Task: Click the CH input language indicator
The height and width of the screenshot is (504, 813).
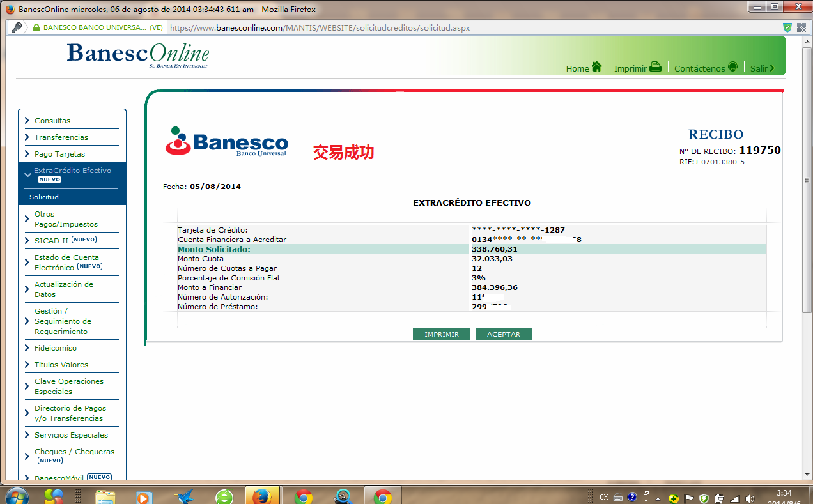Action: click(x=604, y=497)
